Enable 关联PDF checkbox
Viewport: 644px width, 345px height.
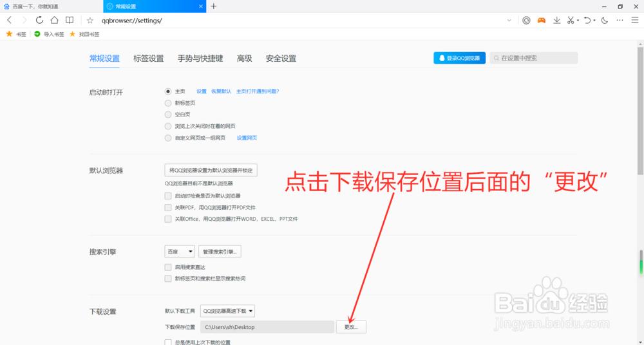(x=167, y=207)
